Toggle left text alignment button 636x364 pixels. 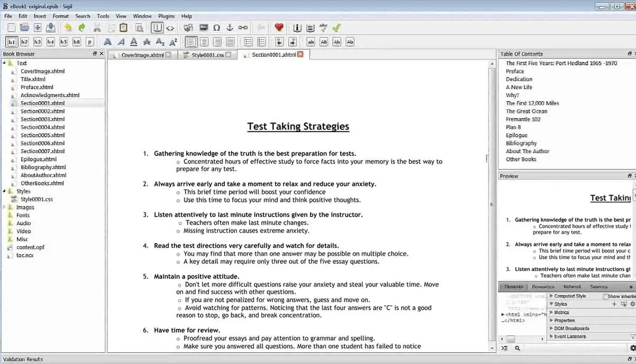pos(191,42)
